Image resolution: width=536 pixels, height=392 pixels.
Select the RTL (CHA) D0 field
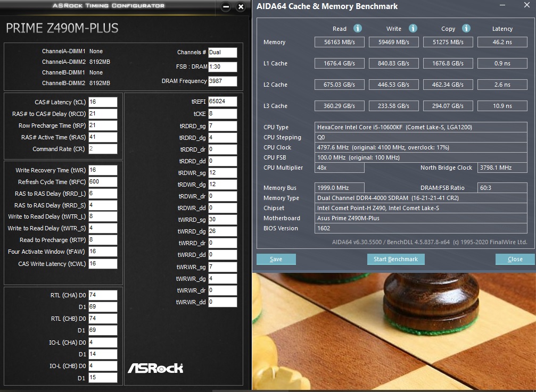click(103, 295)
